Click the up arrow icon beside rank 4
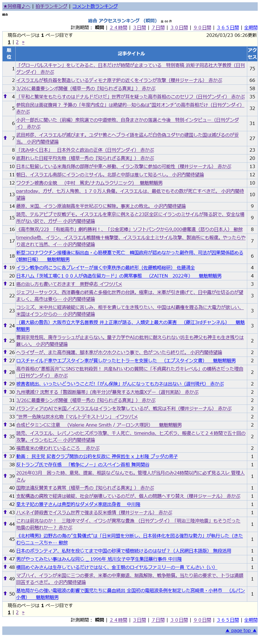Screen dimensions: 260x644 point(5,96)
